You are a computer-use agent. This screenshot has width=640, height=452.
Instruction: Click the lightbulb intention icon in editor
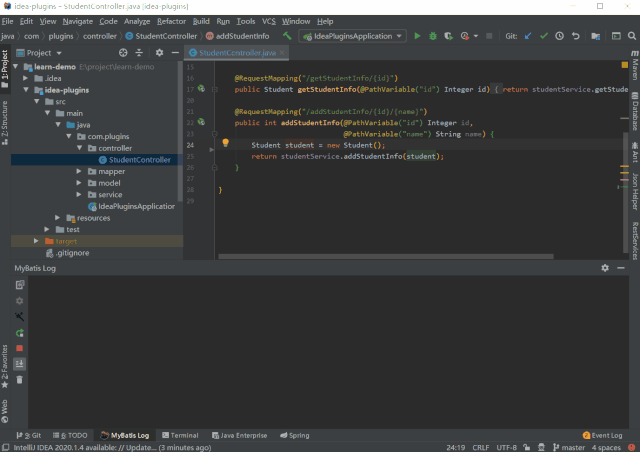(x=225, y=143)
